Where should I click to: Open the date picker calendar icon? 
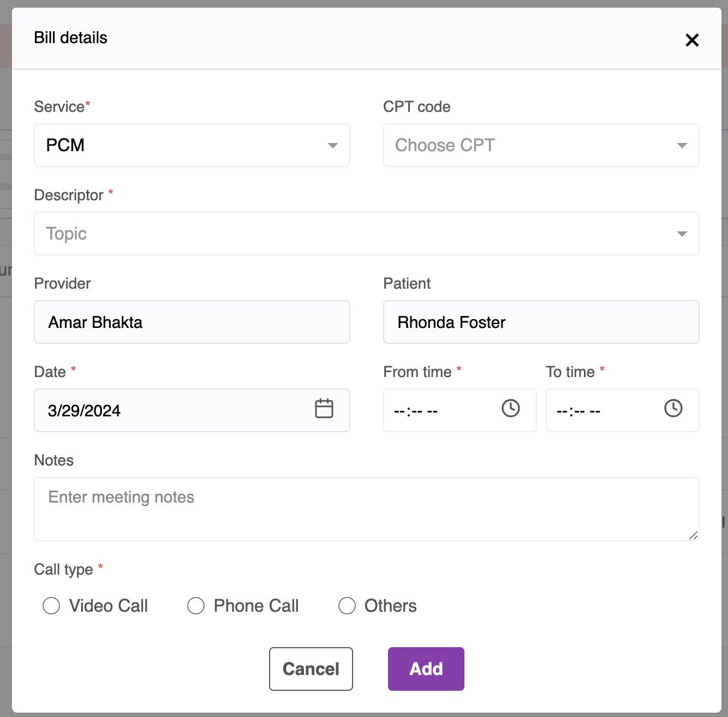(x=324, y=409)
